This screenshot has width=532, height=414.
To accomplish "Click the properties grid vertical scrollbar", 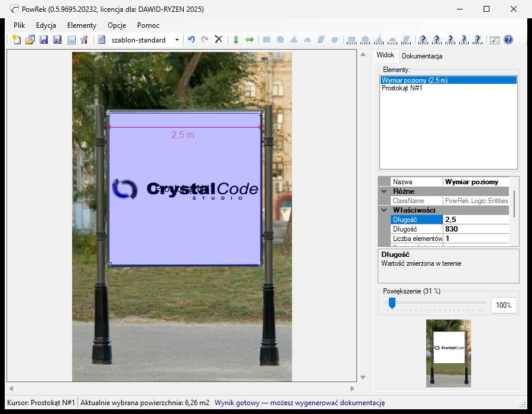I will click(514, 204).
